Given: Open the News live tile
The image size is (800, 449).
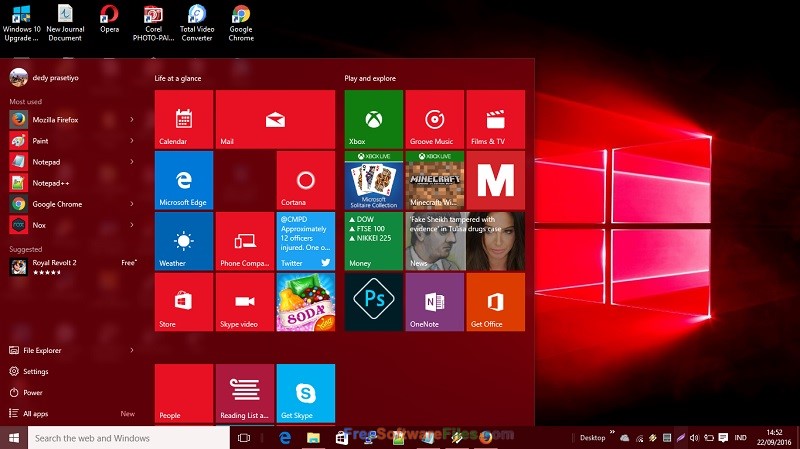Looking at the screenshot, I should click(465, 241).
